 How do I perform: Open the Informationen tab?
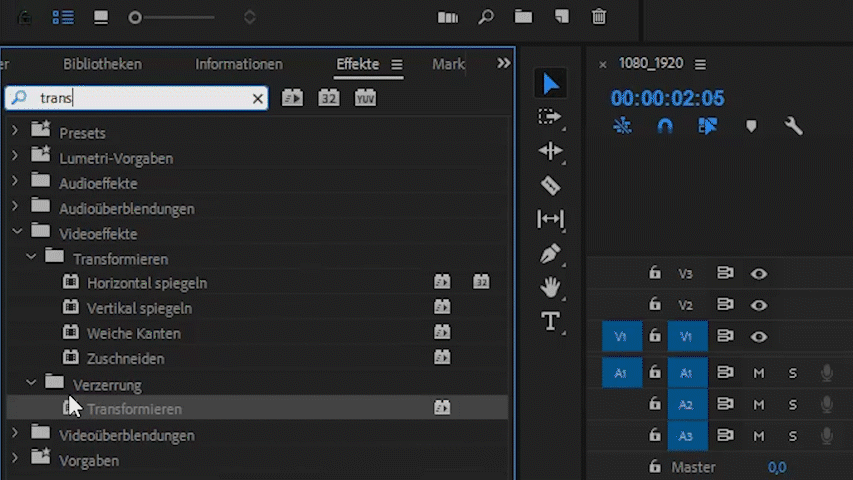coord(239,64)
